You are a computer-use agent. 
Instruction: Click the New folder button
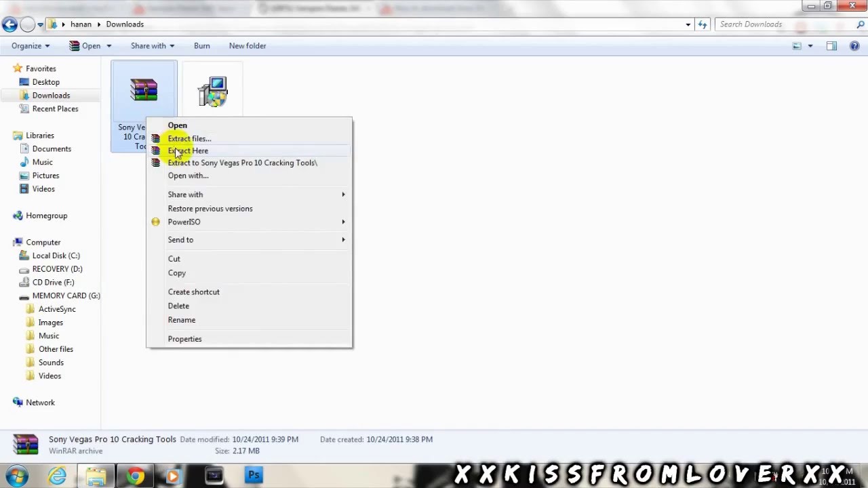point(248,46)
